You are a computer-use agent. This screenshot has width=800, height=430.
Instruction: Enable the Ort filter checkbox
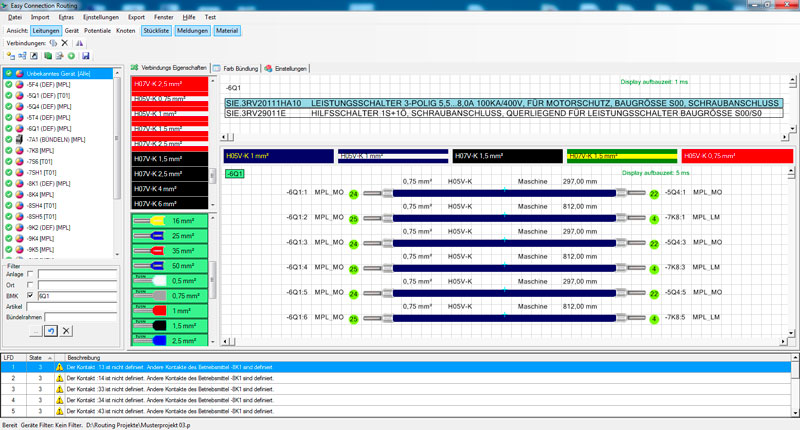pyautogui.click(x=30, y=284)
